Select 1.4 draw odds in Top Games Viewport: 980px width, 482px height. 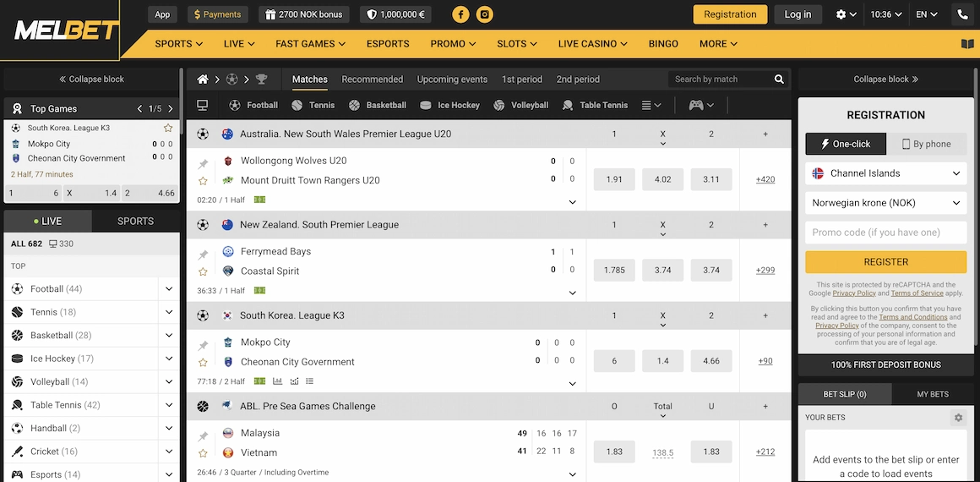(92, 194)
